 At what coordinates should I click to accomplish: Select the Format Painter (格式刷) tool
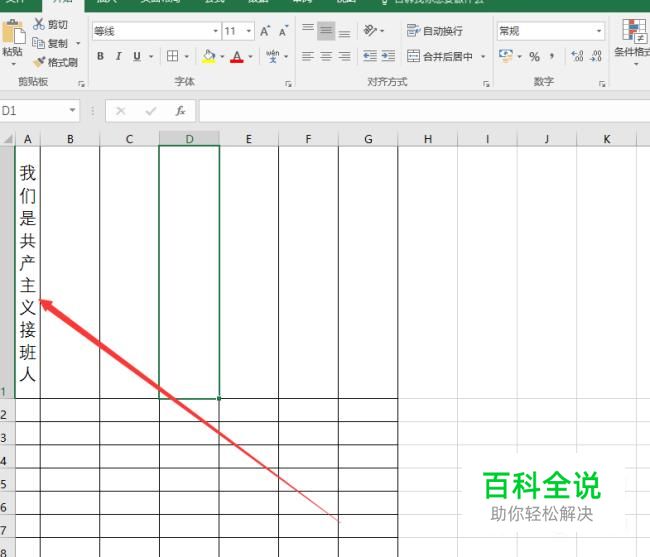pyautogui.click(x=55, y=62)
